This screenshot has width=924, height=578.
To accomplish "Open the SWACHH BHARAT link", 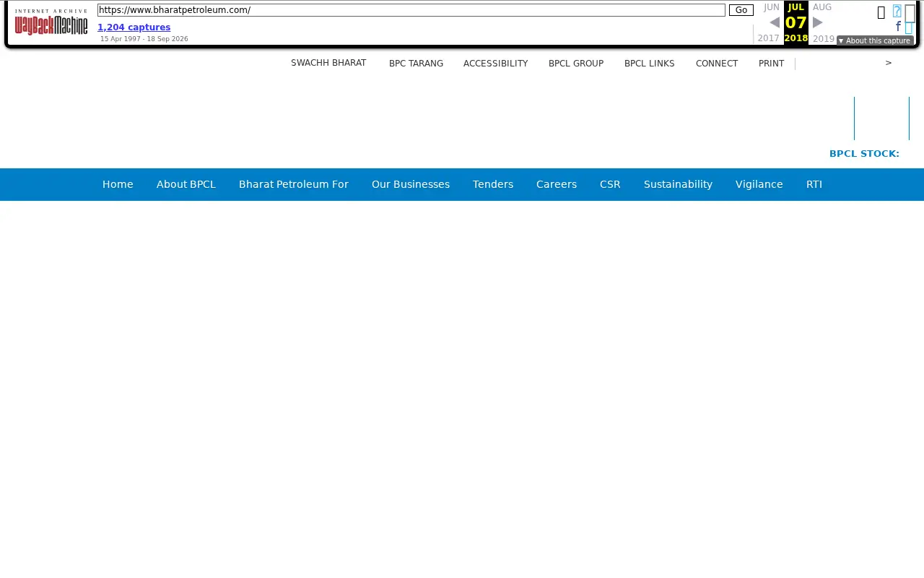I will click(x=328, y=63).
